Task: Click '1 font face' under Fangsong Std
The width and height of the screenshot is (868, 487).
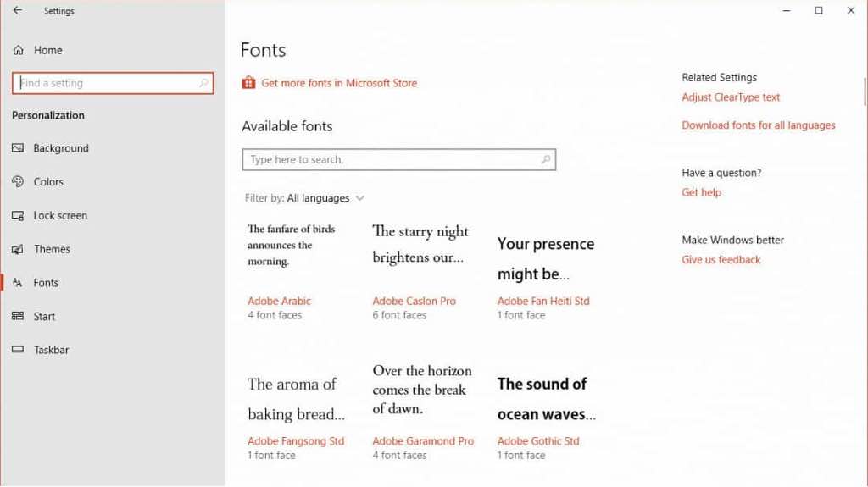Action: (x=271, y=456)
